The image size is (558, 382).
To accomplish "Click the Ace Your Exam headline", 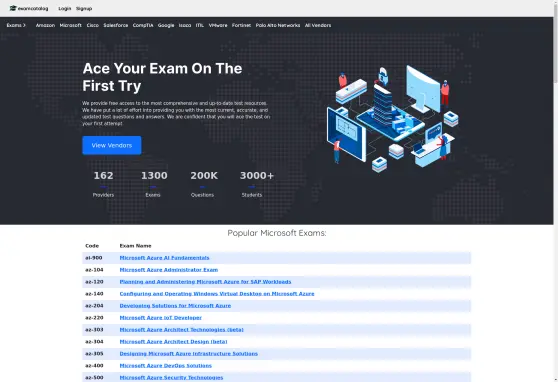I will tap(162, 77).
